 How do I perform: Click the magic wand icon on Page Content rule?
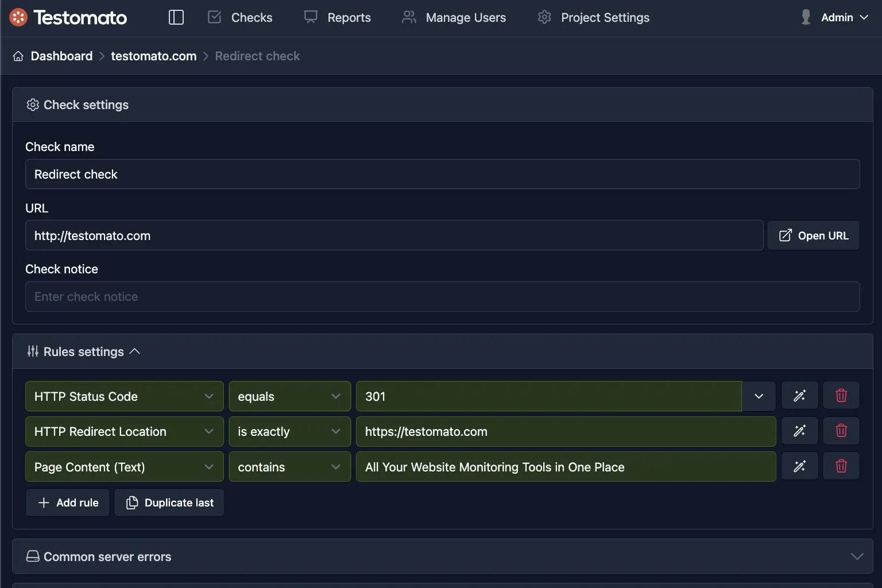click(x=799, y=466)
